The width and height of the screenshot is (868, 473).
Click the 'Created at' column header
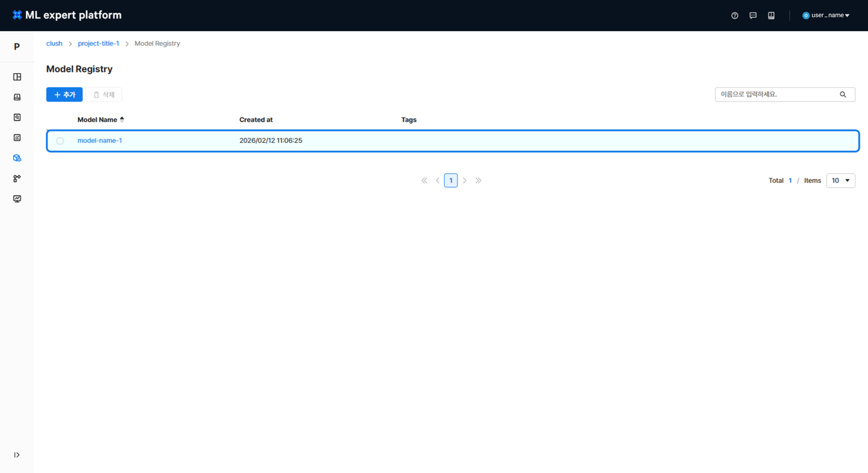(x=256, y=119)
